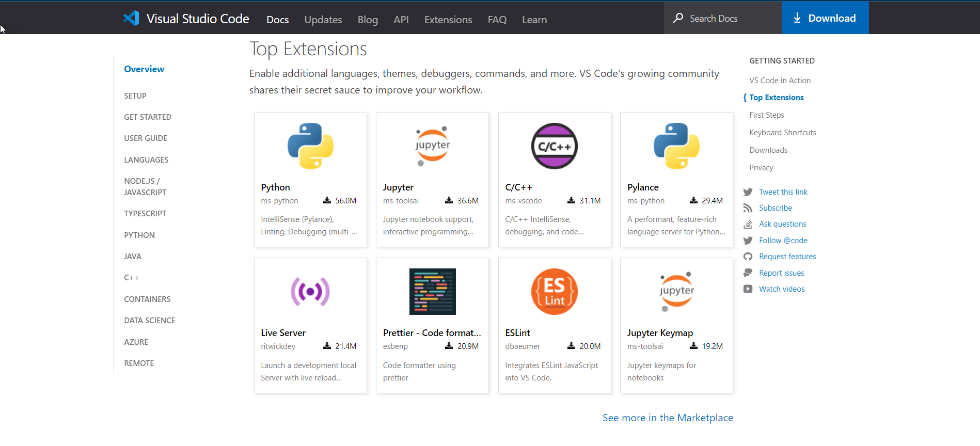
Task: Click the YouTube icon beside Watch videos
Action: click(748, 289)
